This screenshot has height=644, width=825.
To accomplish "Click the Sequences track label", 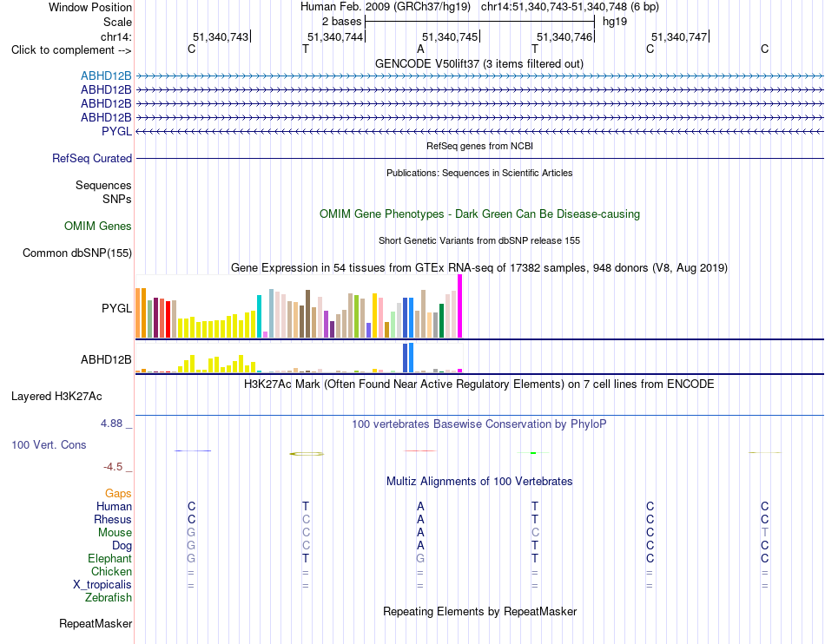I will click(103, 185).
